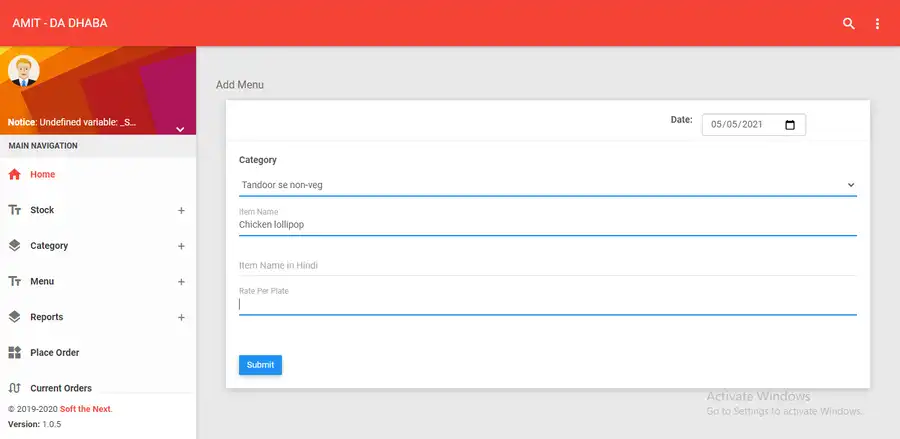Click the user avatar picture
This screenshot has width=900, height=439.
[x=23, y=71]
